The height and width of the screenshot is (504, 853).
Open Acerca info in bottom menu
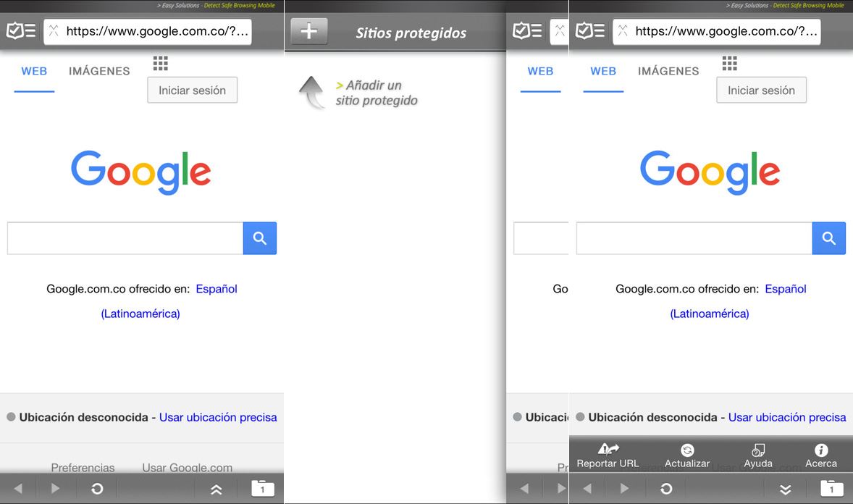click(821, 455)
